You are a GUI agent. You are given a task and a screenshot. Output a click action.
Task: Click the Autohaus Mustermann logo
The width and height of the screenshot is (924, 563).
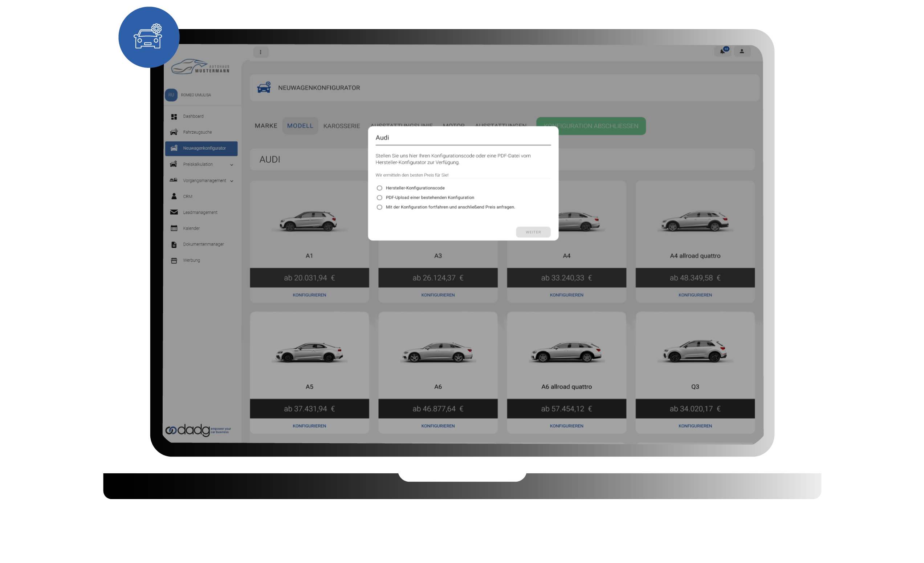(x=200, y=67)
